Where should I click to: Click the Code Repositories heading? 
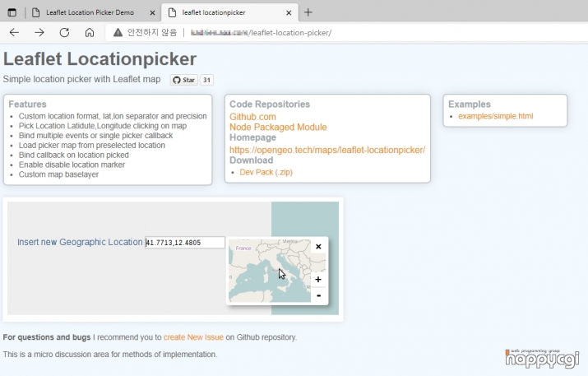270,104
